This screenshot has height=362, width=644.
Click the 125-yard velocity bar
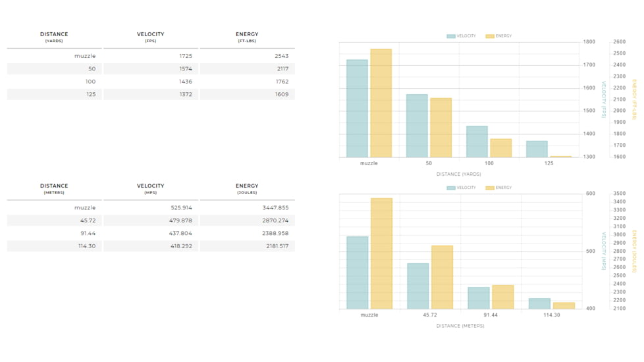[x=537, y=149]
